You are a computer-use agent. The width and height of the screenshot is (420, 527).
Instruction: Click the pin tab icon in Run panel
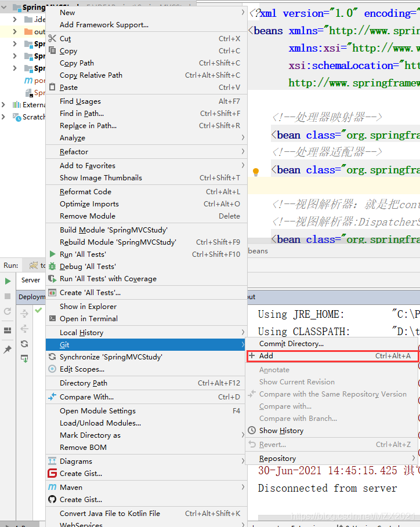click(8, 349)
